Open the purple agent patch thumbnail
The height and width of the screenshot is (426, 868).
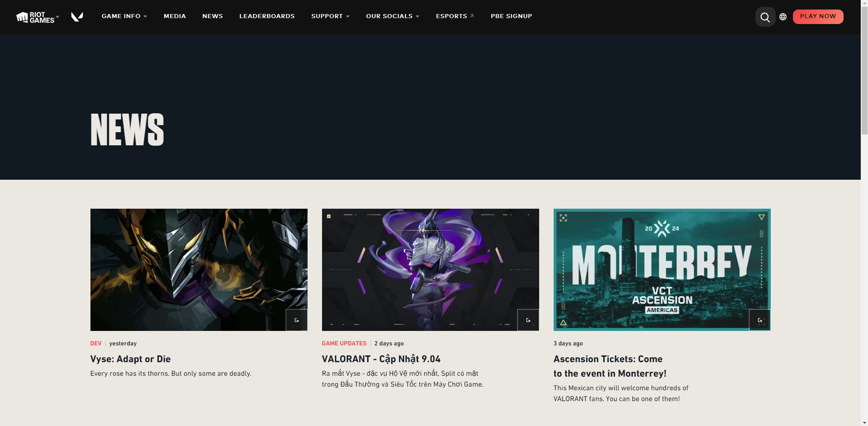(x=431, y=270)
